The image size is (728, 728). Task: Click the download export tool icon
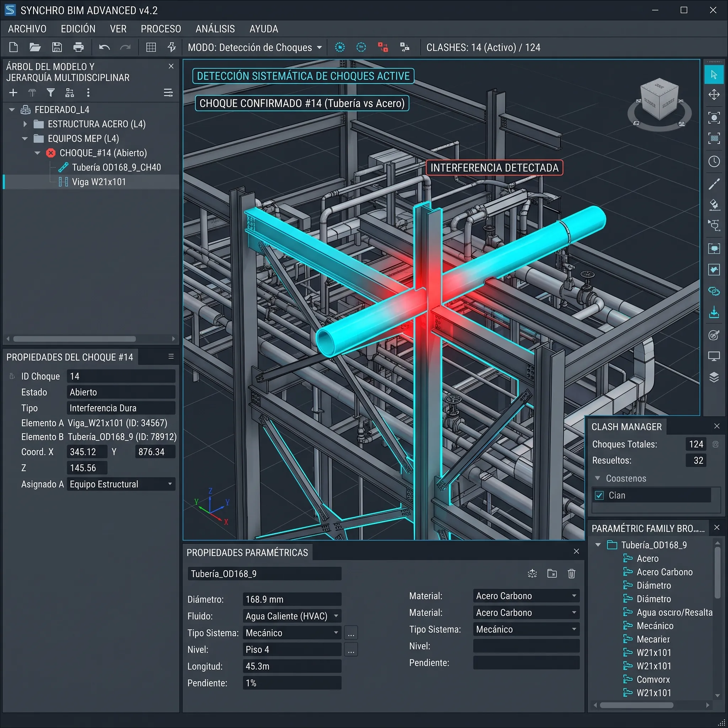[714, 312]
